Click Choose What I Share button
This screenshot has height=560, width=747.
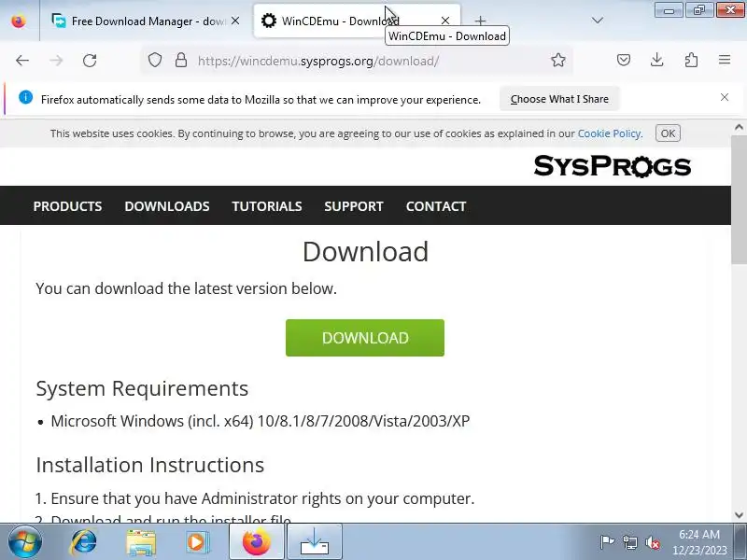(x=559, y=99)
